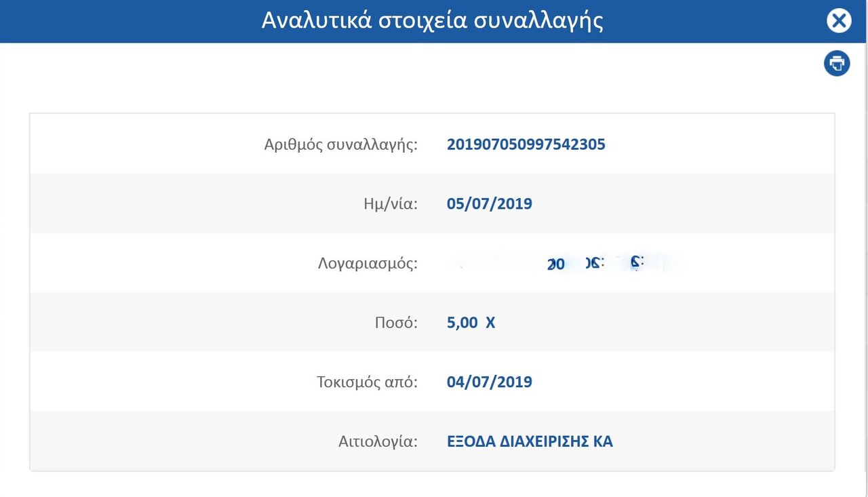Image resolution: width=868 pixels, height=497 pixels.
Task: Click the Τοκισμός από label
Action: (367, 382)
